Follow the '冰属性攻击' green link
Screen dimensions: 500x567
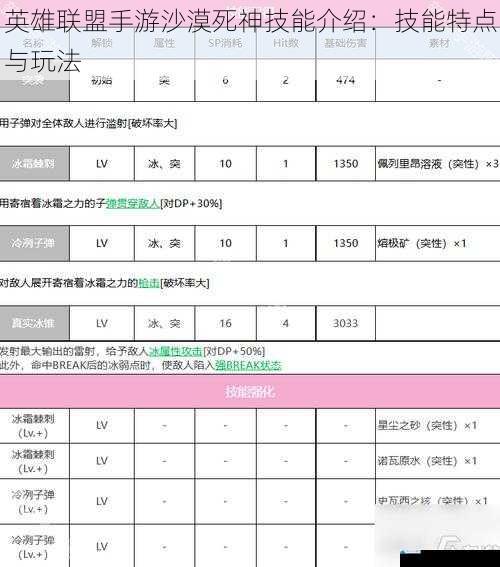(176, 351)
